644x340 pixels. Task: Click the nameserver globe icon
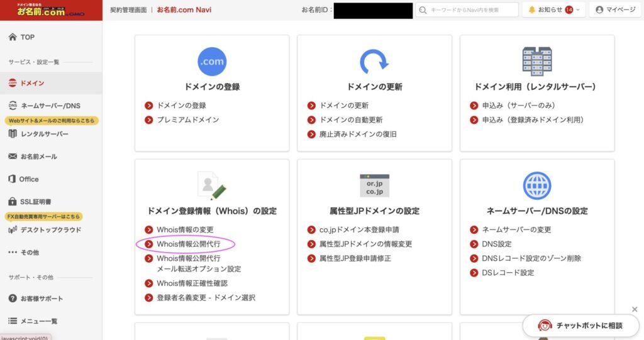point(537,185)
